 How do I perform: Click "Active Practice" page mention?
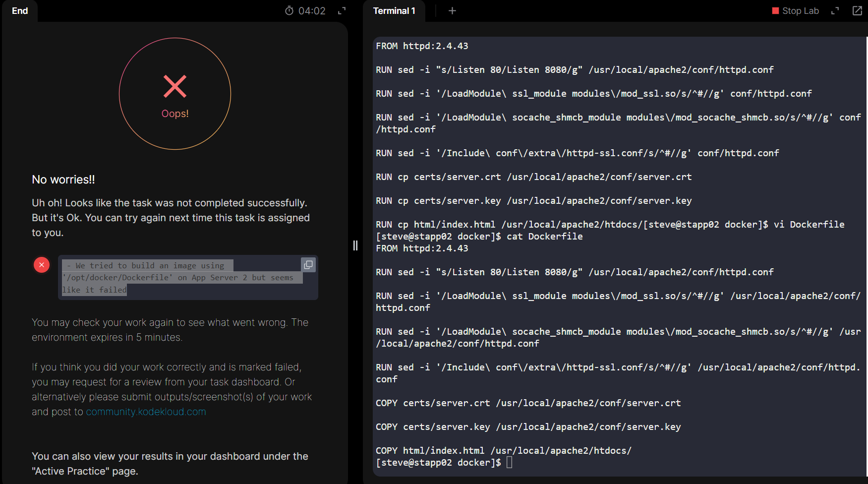tap(70, 471)
